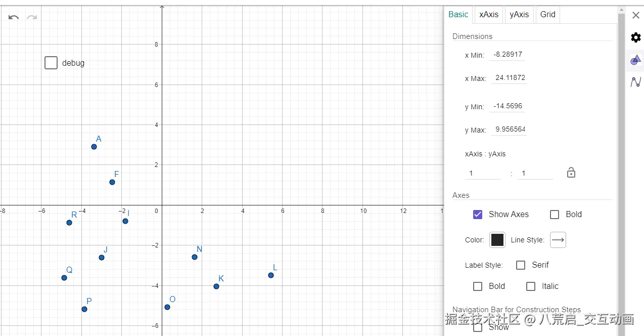Select point Q on the graph
The image size is (644, 336).
click(64, 278)
